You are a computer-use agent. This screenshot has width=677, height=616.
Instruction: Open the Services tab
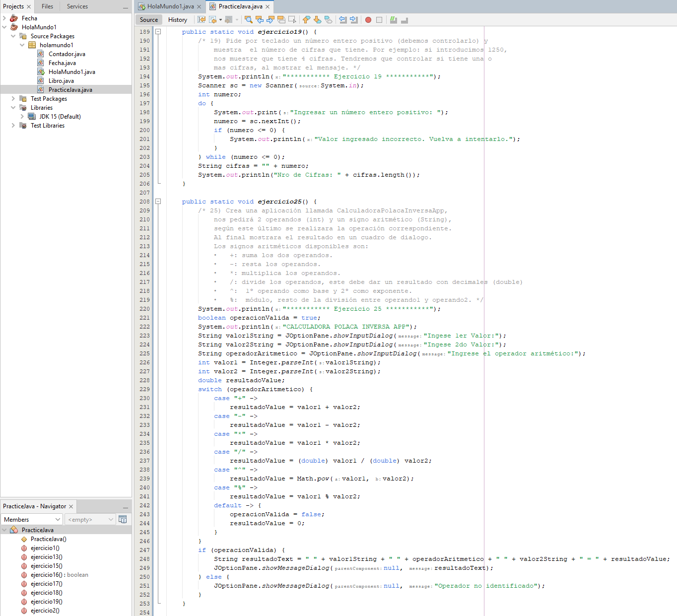pos(77,6)
